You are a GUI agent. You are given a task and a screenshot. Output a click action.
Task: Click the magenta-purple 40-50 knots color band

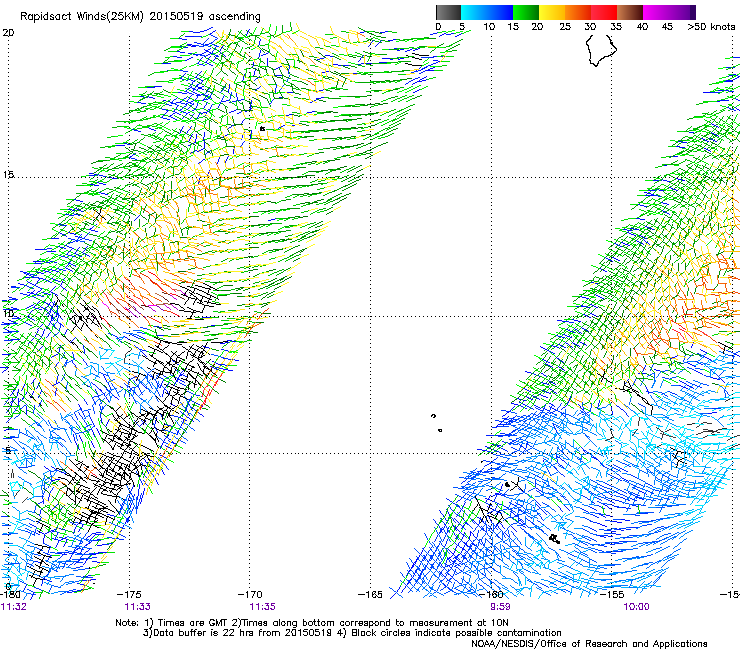coord(669,12)
